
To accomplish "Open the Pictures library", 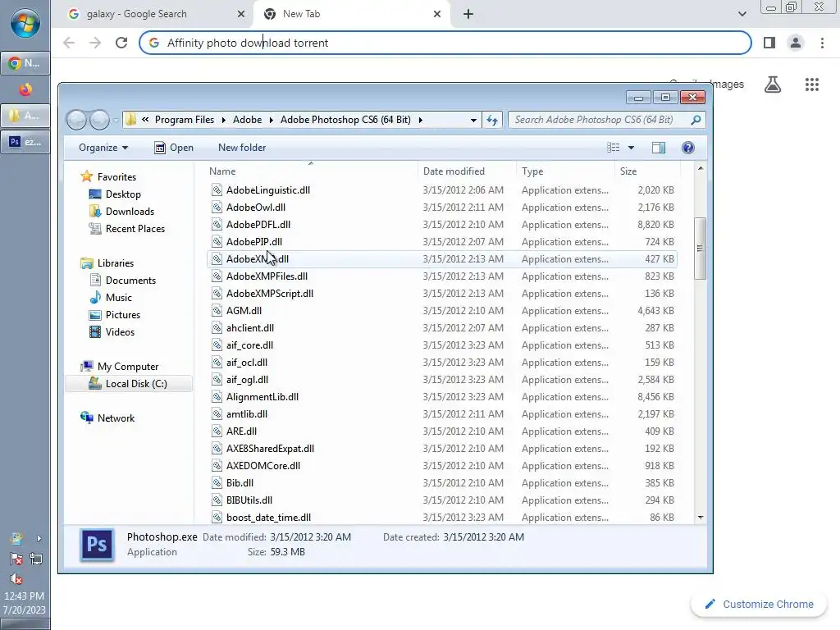I will [123, 315].
